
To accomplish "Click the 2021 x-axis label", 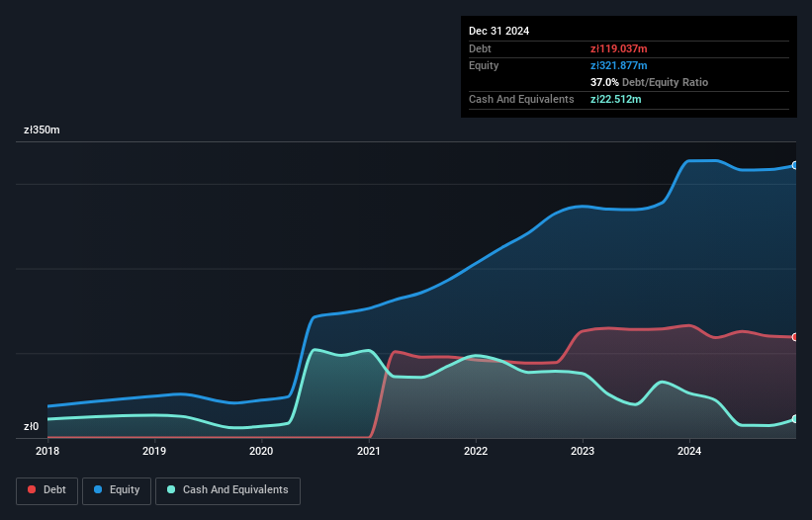I will coord(369,451).
